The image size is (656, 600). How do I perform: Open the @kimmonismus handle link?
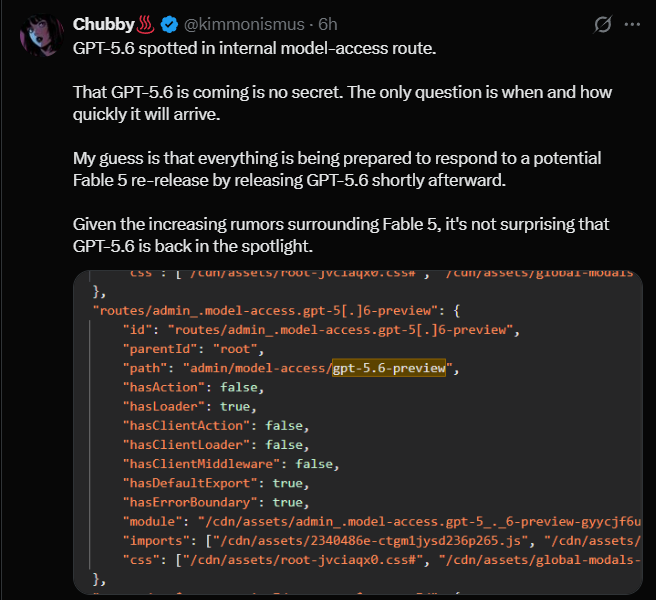(x=244, y=25)
